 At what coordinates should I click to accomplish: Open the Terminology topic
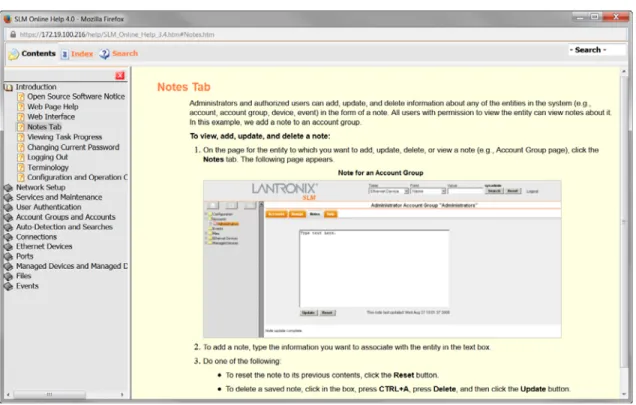[48, 167]
